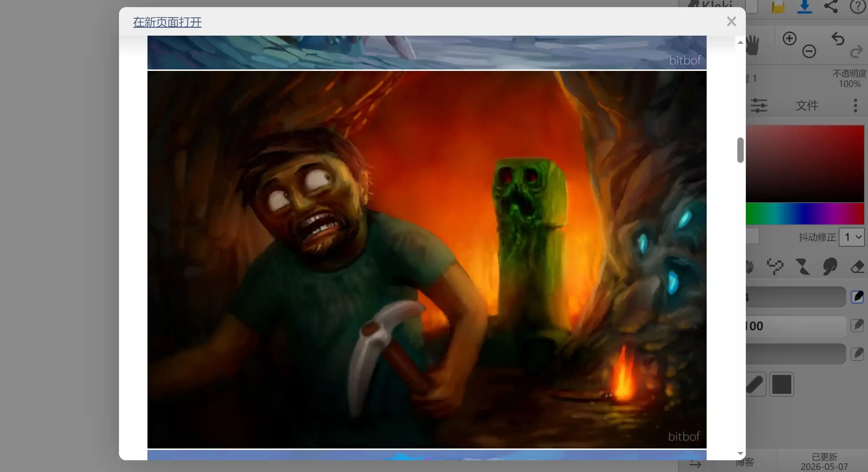The height and width of the screenshot is (472, 868).
Task: Open the share icon in Kleki toolbar
Action: (x=831, y=6)
